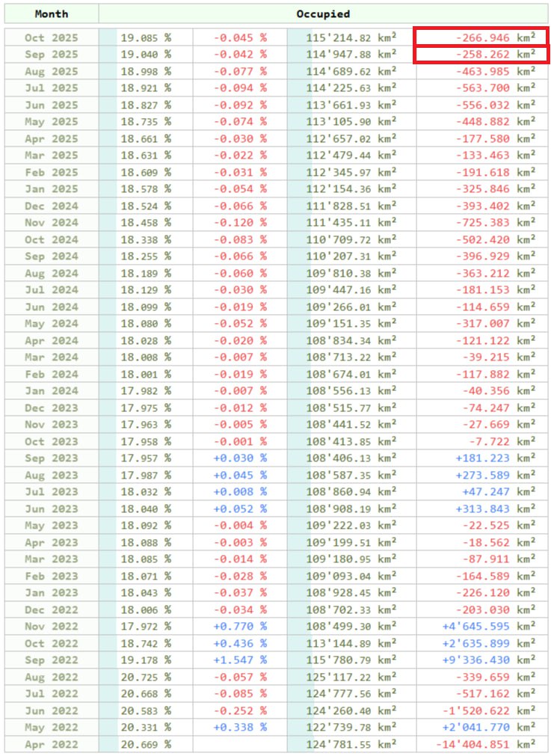Viewport: 551px width, 756px height.
Task: Select the Sep 2022 month cell
Action: tap(51, 660)
